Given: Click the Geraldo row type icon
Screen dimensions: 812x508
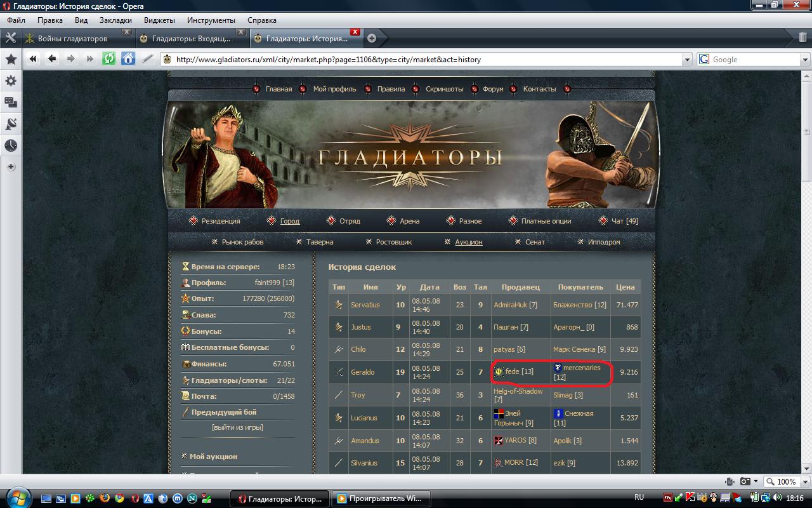Looking at the screenshot, I should [x=339, y=372].
